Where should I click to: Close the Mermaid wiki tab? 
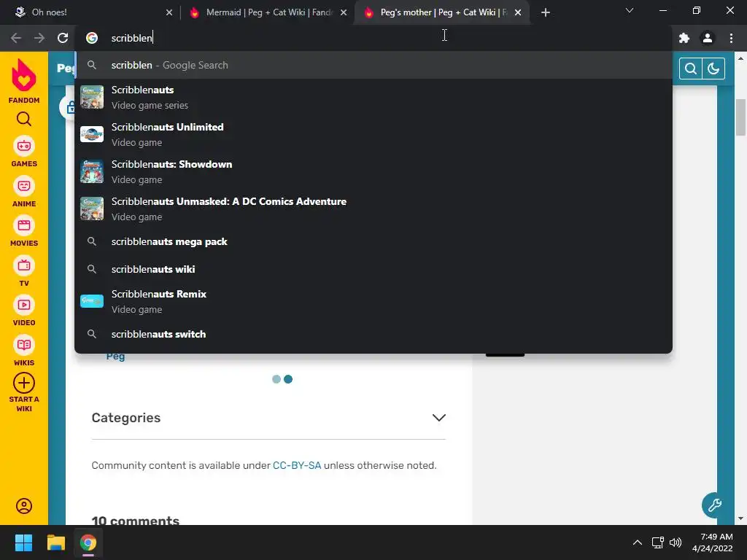point(344,12)
